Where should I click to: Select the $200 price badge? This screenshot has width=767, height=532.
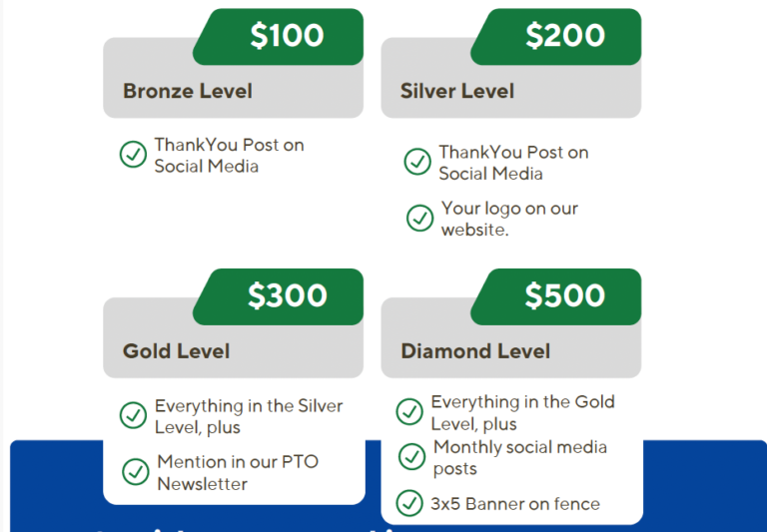564,36
